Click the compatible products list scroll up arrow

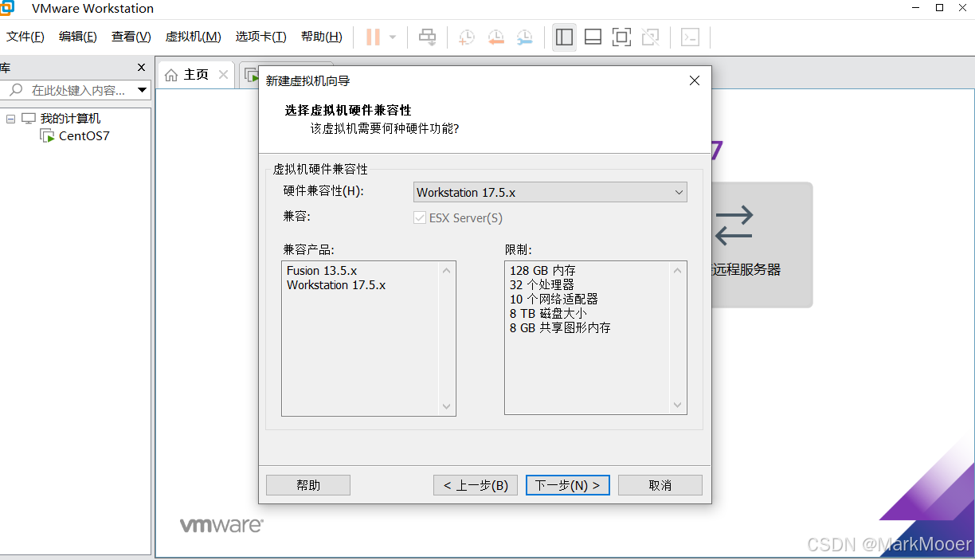(447, 270)
